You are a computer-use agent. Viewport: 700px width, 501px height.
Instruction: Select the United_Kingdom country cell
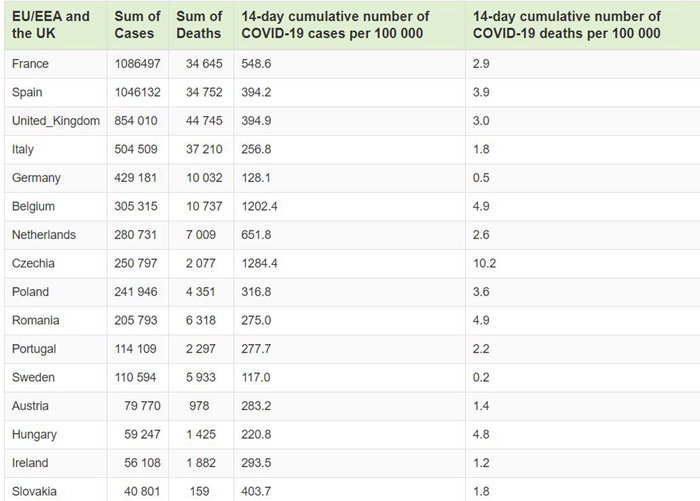pos(56,121)
